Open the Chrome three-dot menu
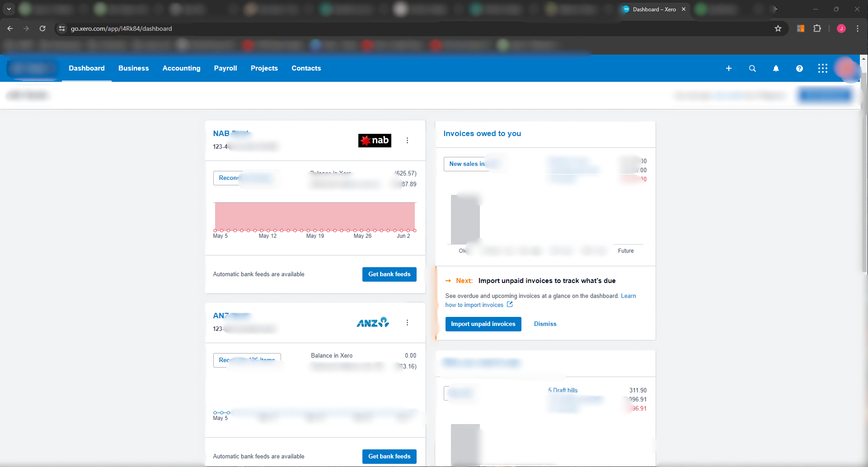 (858, 28)
